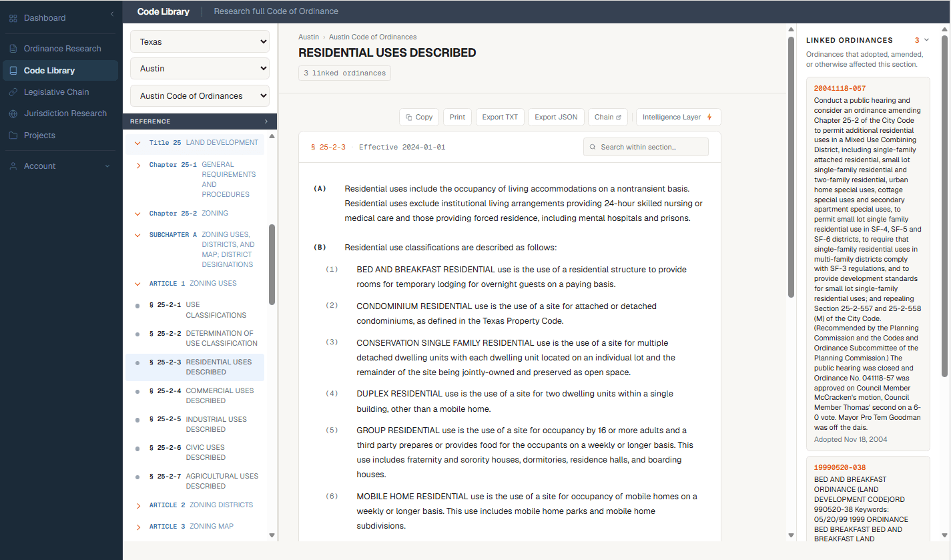Open linked ordinance 20041118-057
Viewport: 951px width, 560px height.
pos(840,88)
